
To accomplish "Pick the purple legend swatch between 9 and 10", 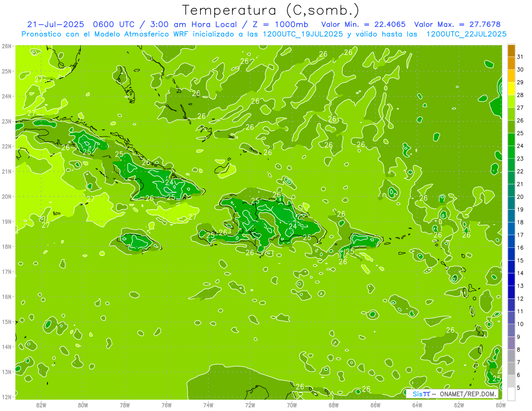I will (x=511, y=330).
